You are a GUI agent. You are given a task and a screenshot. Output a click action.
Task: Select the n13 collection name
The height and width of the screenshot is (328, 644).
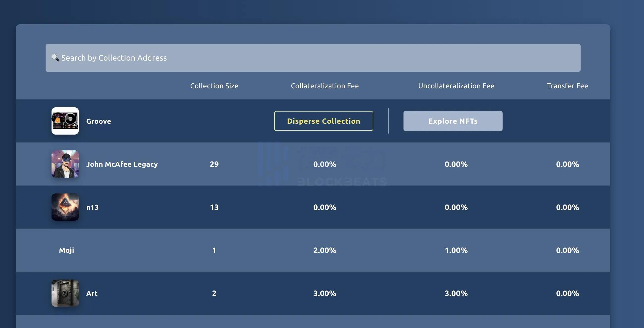click(92, 207)
